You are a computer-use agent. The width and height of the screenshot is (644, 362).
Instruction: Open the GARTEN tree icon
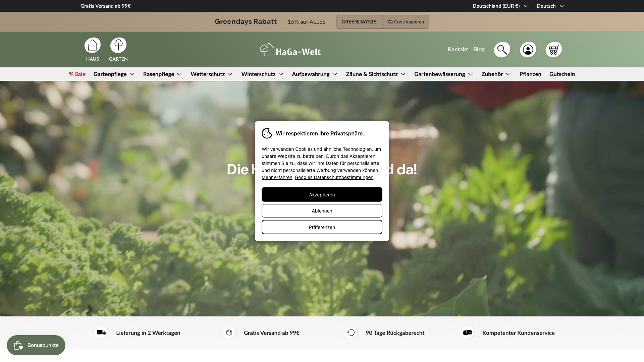pos(118,45)
